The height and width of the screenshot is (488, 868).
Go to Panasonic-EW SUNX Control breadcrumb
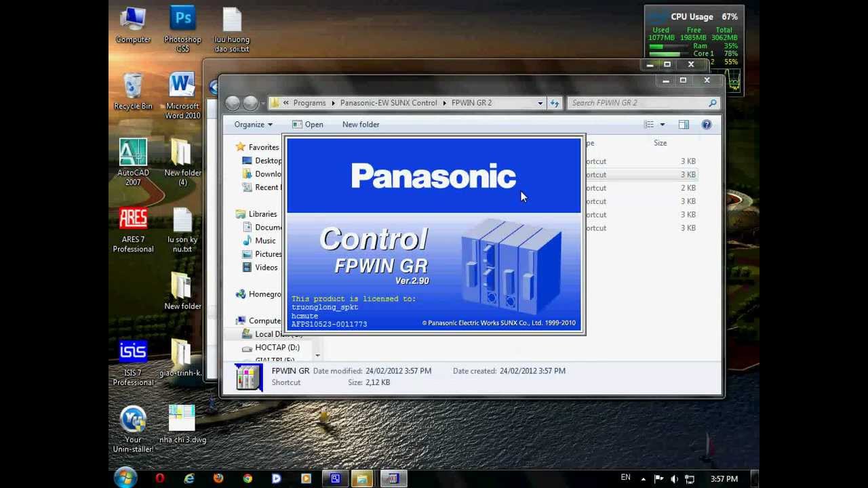coord(389,103)
